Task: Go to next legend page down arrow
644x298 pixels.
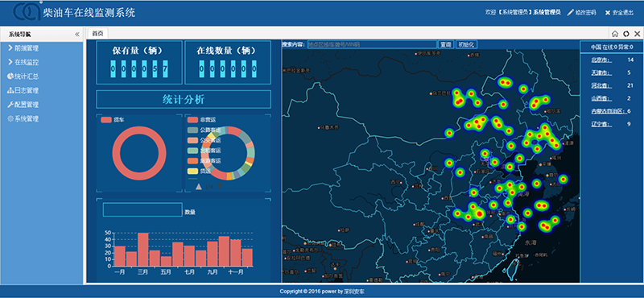Action: point(220,186)
